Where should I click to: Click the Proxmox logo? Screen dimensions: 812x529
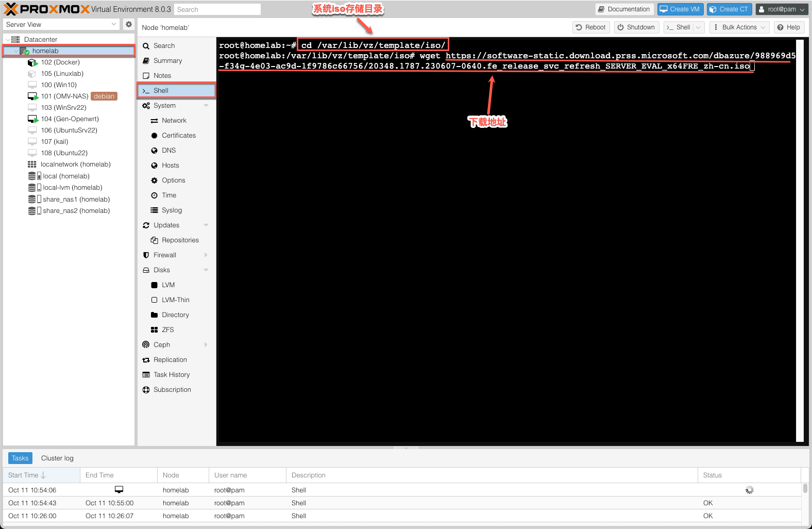coord(46,9)
